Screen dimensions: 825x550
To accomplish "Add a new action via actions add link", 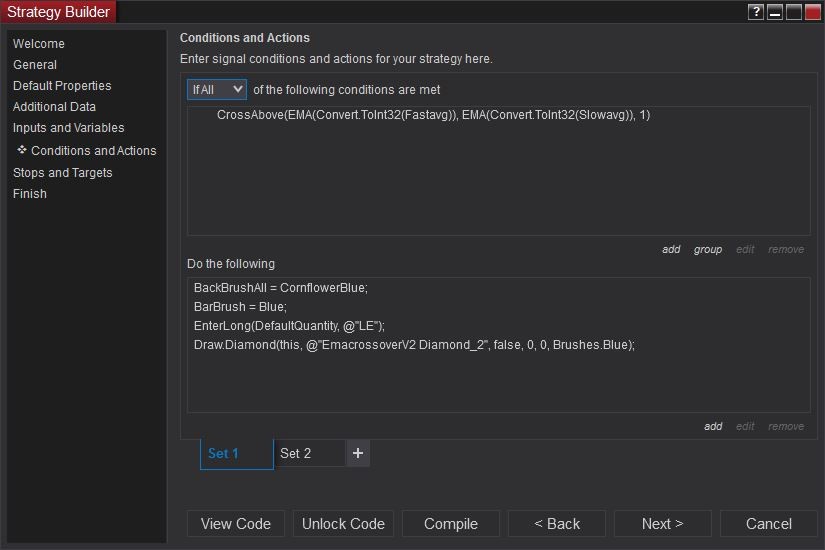I will pos(713,426).
